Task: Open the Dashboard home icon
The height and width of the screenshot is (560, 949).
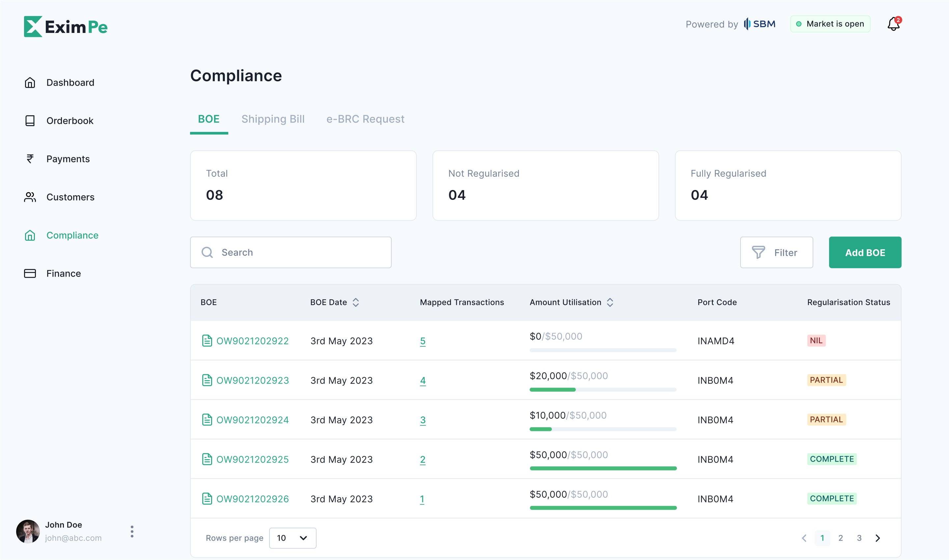Action: click(30, 83)
